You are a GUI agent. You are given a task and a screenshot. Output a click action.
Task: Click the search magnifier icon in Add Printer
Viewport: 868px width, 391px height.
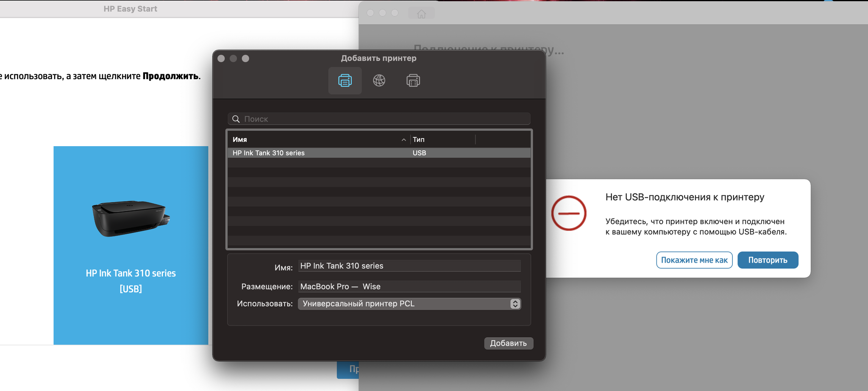point(236,119)
